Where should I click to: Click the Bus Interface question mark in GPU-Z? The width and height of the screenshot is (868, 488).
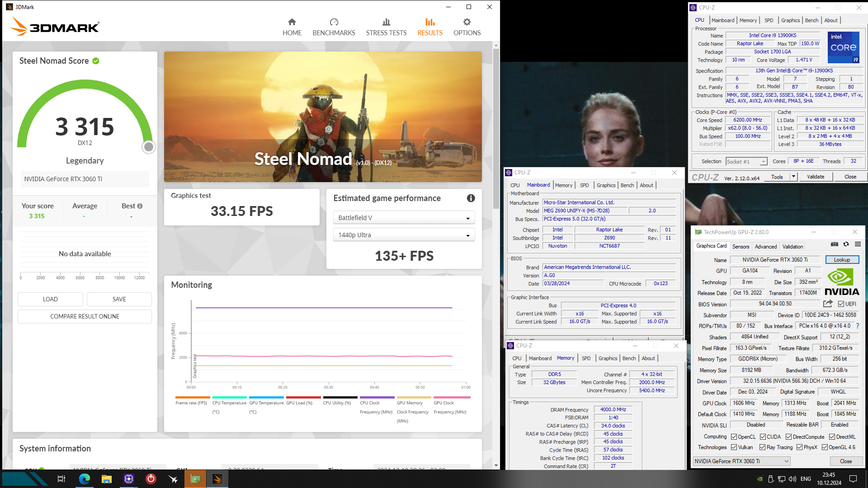coord(857,326)
